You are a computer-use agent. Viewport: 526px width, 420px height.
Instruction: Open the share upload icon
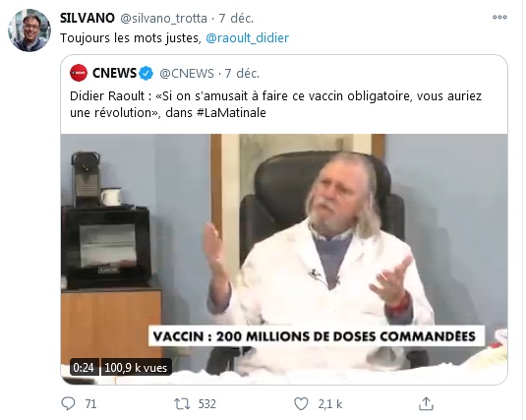(x=426, y=403)
